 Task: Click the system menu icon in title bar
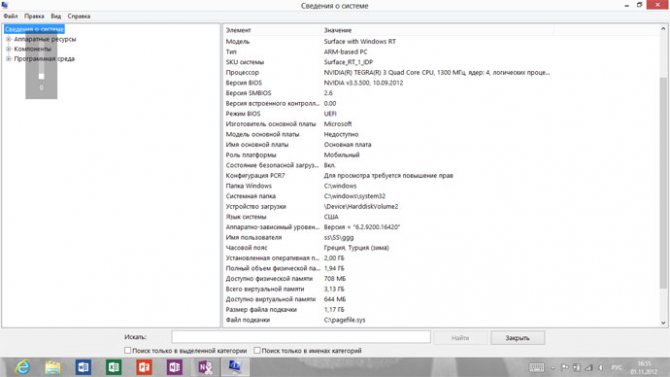point(5,5)
